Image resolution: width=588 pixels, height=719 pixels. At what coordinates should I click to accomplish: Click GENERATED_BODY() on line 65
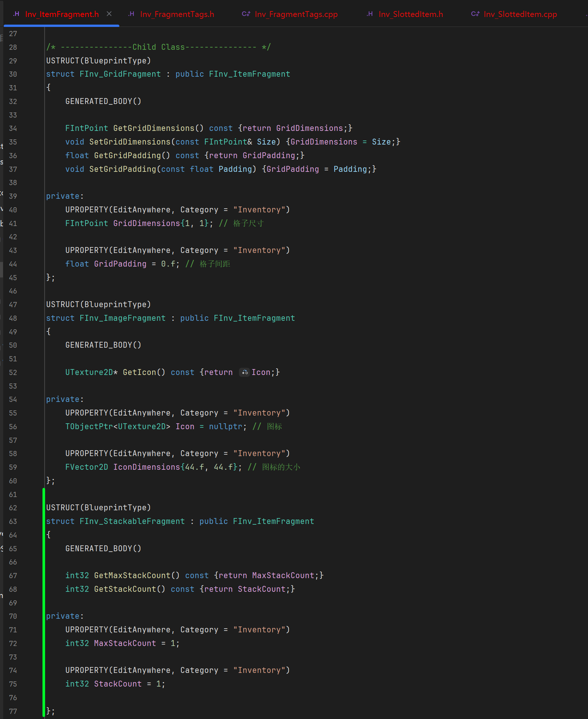point(103,549)
